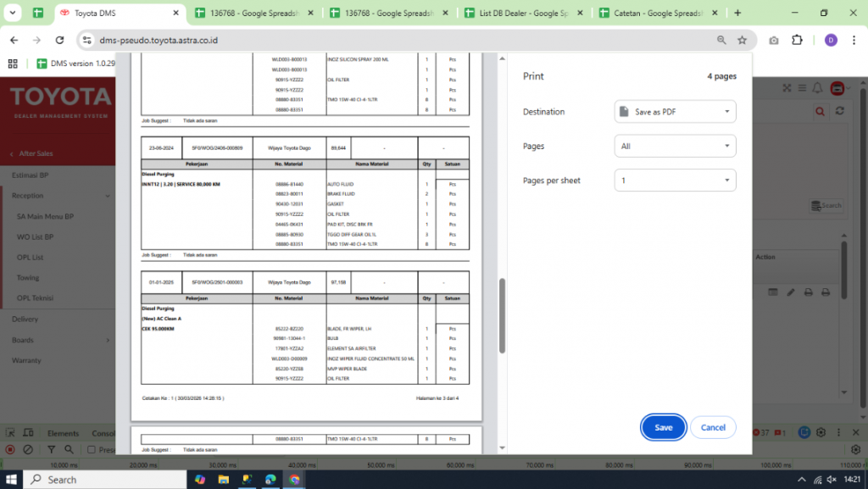Switch to the Catetan spreadsheet tab
This screenshot has width=868, height=489.
point(655,14)
